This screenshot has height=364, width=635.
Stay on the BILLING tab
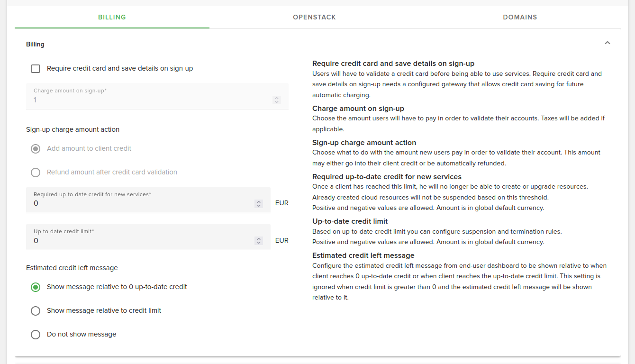[112, 17]
